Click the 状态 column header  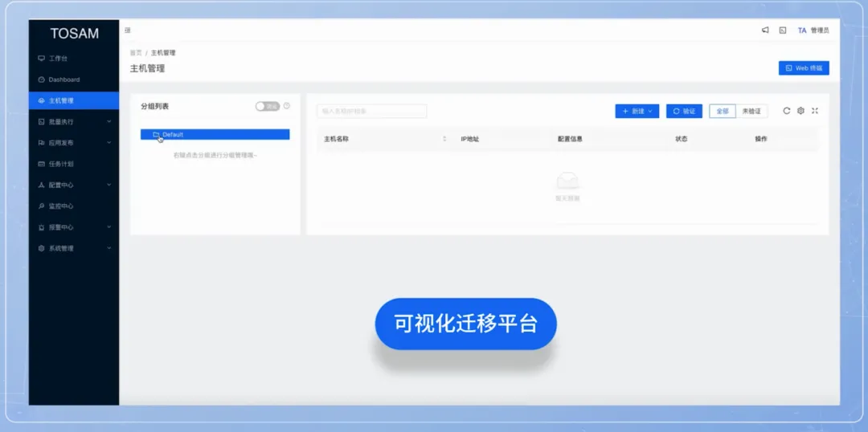(x=682, y=139)
